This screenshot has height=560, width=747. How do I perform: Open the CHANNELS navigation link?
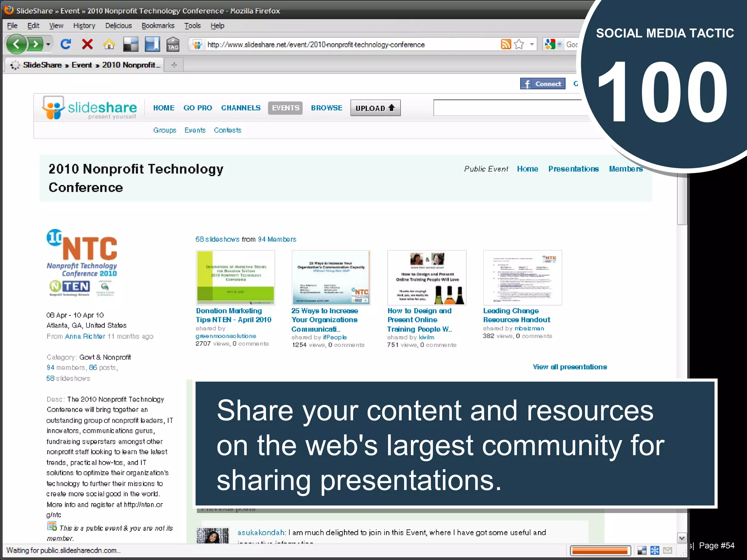coord(241,108)
